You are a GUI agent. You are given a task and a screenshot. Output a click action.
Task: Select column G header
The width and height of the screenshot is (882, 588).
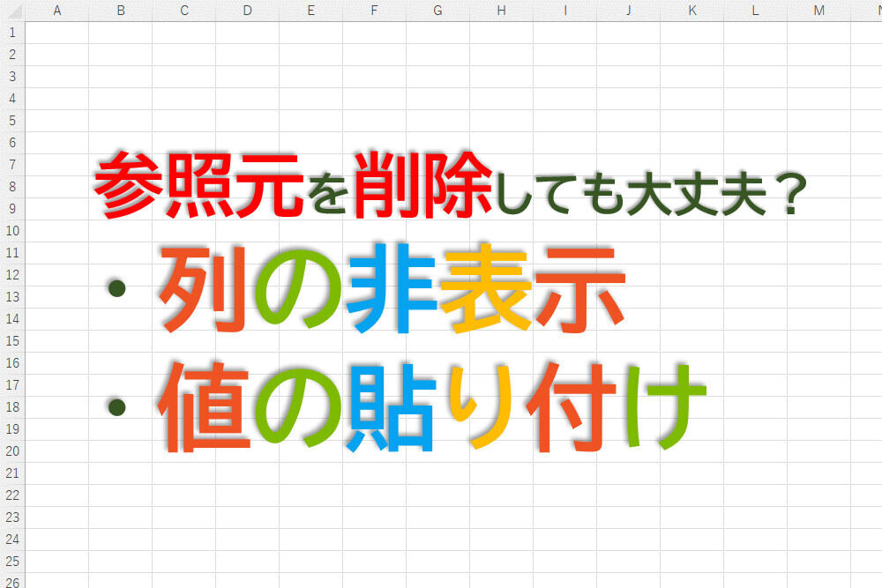point(438,11)
